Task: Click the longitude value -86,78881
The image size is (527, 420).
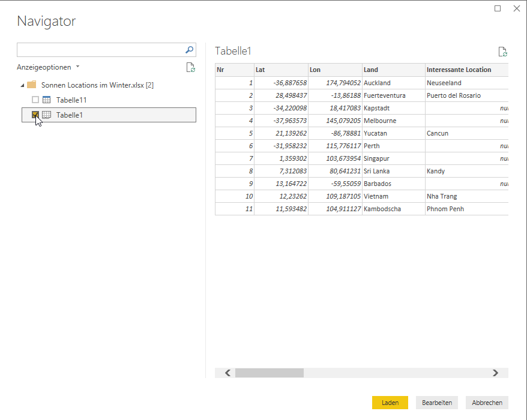Action: [x=335, y=133]
